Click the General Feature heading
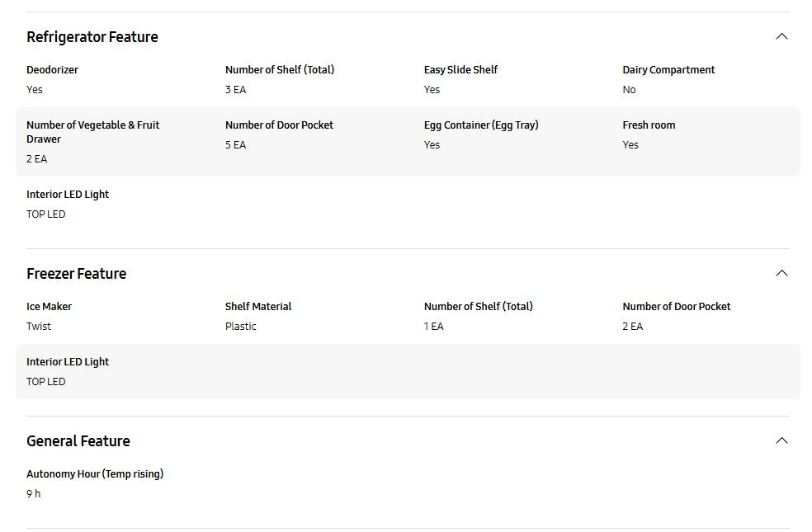 pos(78,441)
